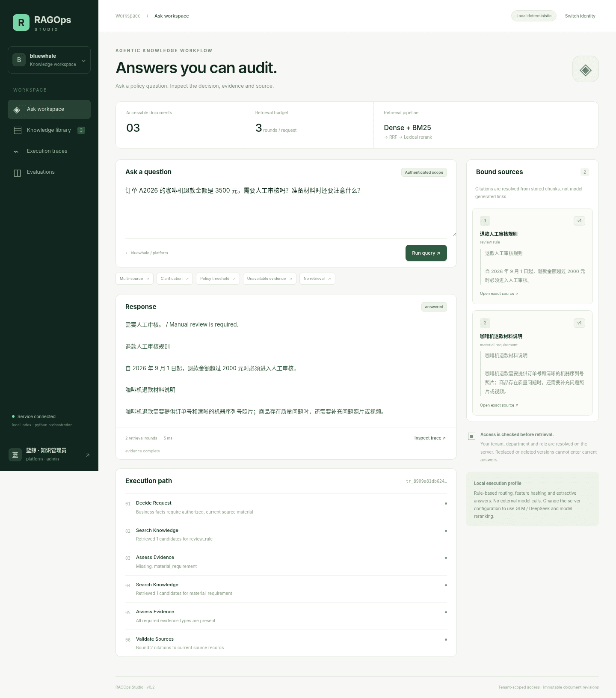
Task: Click the Validate Sources step row
Action: click(x=286, y=643)
